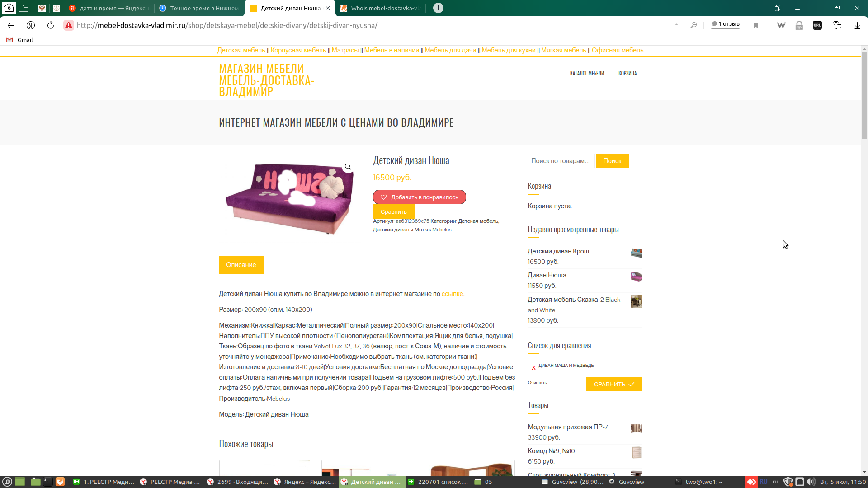Open the browser hamburger menu
The height and width of the screenshot is (488, 868).
[x=797, y=8]
